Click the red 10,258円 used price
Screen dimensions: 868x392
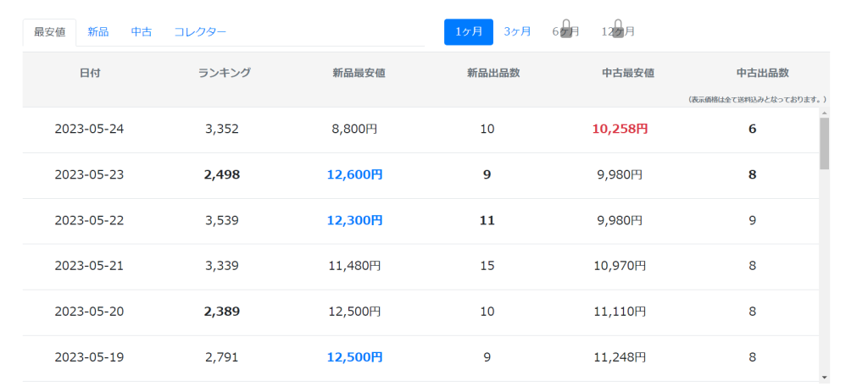(620, 130)
